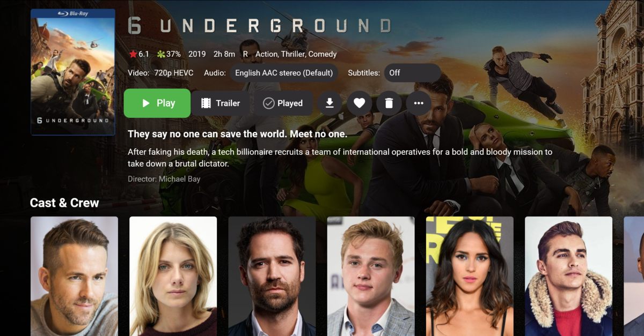
Task: Select the blonde actress cast photo card
Action: coord(173,276)
